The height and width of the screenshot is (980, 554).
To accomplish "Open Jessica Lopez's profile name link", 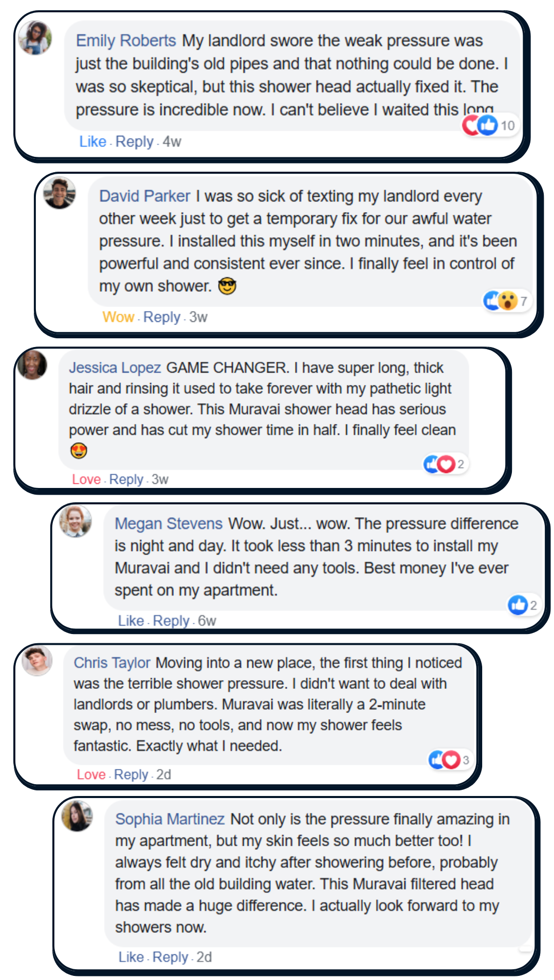I will [115, 367].
